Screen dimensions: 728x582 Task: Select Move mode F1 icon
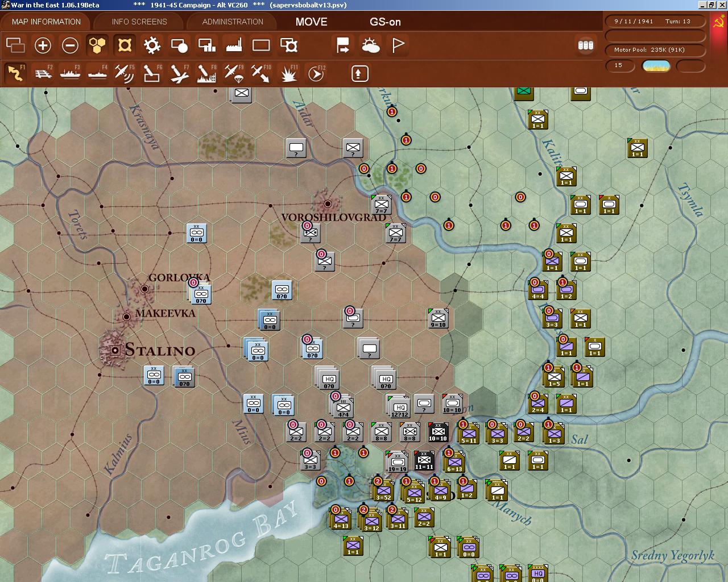pyautogui.click(x=15, y=73)
